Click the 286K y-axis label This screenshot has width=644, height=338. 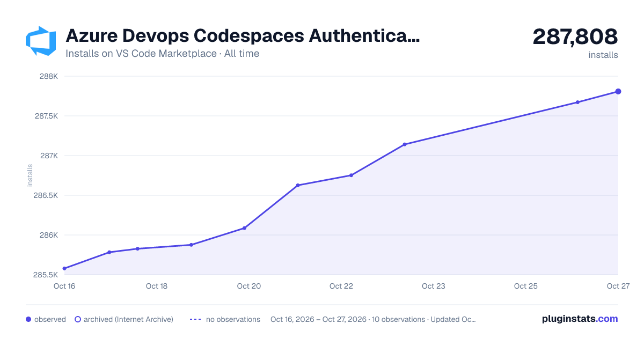point(48,235)
